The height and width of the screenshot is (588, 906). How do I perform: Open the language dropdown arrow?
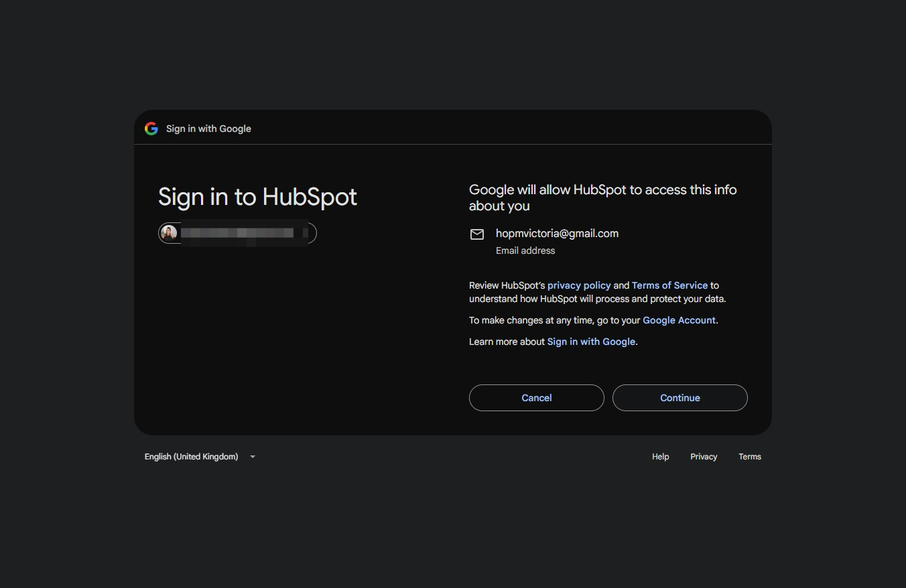(253, 457)
